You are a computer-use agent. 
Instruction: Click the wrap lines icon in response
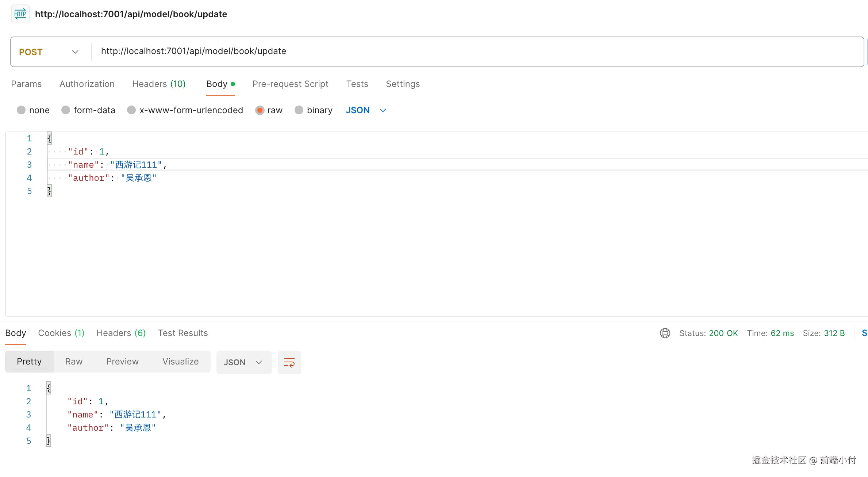[x=289, y=362]
